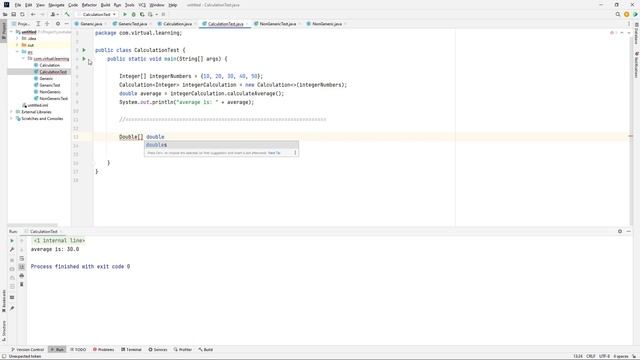This screenshot has width=640, height=360.
Task: Open Run panel settings gear
Action: [x=620, y=231]
